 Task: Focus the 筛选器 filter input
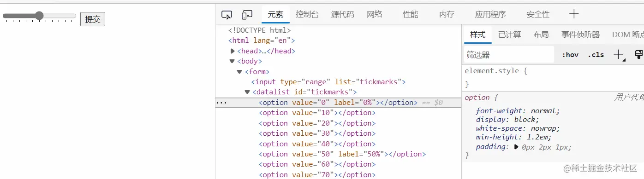point(509,55)
